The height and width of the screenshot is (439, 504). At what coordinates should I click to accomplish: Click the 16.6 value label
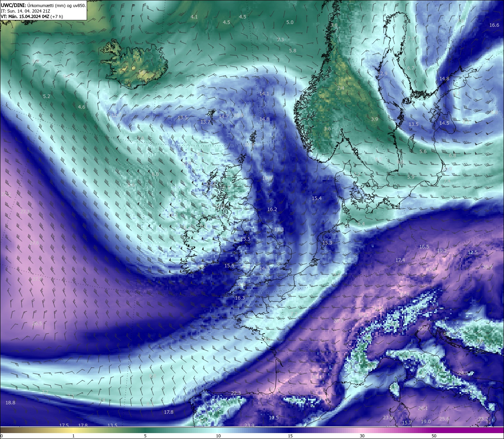click(x=494, y=25)
